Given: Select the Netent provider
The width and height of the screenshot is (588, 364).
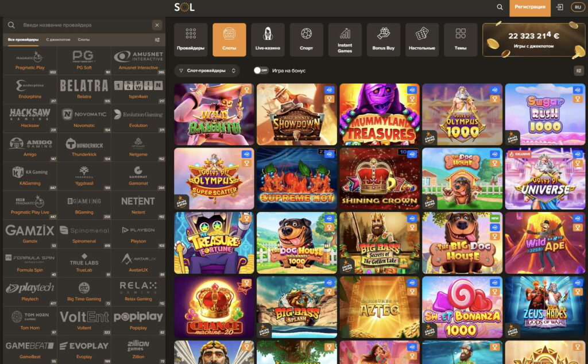Looking at the screenshot, I should (x=138, y=205).
